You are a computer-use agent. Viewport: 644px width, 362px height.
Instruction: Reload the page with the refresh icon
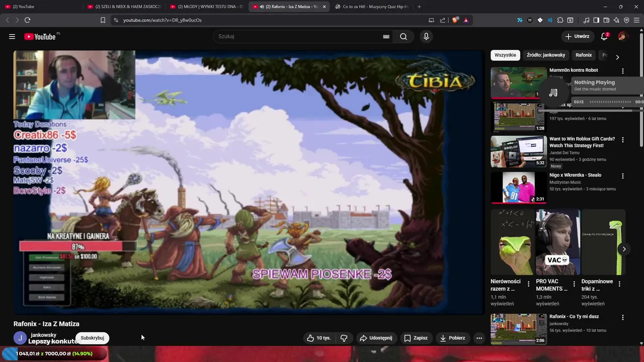tap(27, 20)
